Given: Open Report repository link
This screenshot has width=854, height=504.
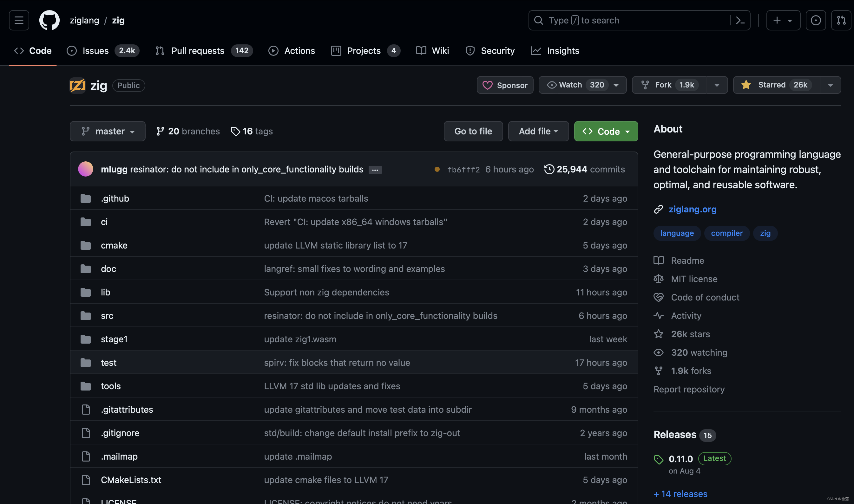Looking at the screenshot, I should 689,389.
